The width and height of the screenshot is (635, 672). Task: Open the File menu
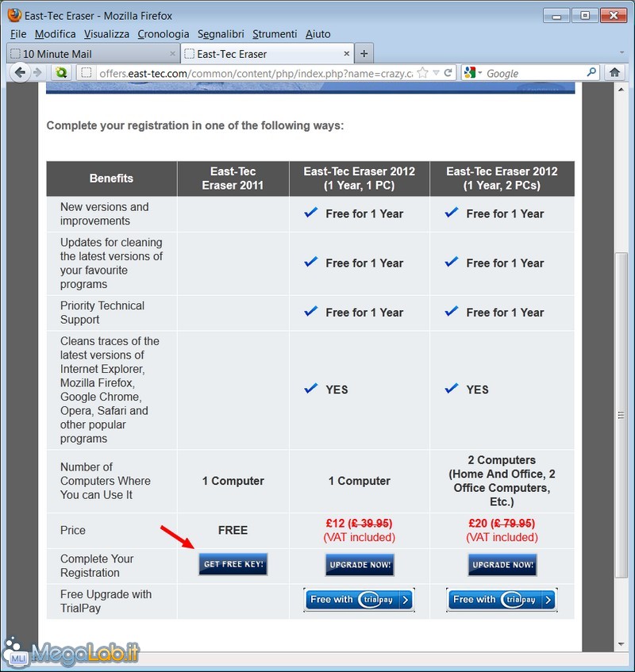[x=18, y=34]
